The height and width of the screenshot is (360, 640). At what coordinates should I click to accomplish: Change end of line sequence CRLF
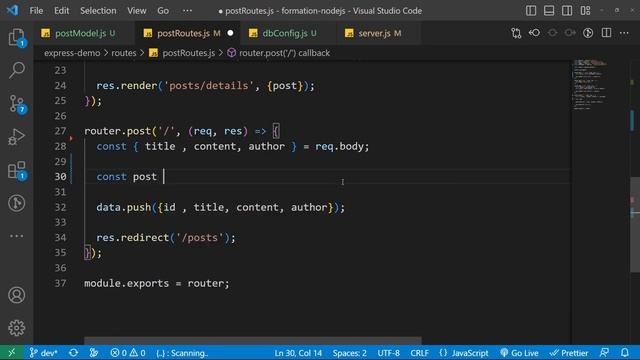click(419, 353)
